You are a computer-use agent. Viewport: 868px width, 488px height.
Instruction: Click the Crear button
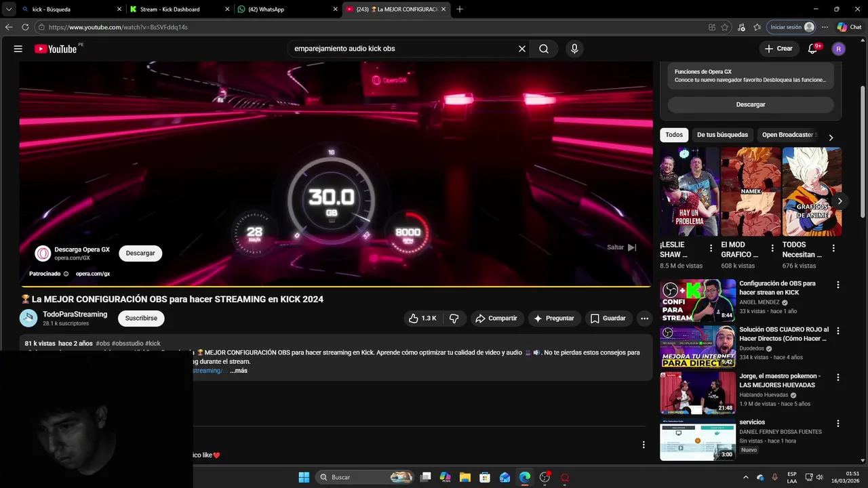tap(778, 49)
